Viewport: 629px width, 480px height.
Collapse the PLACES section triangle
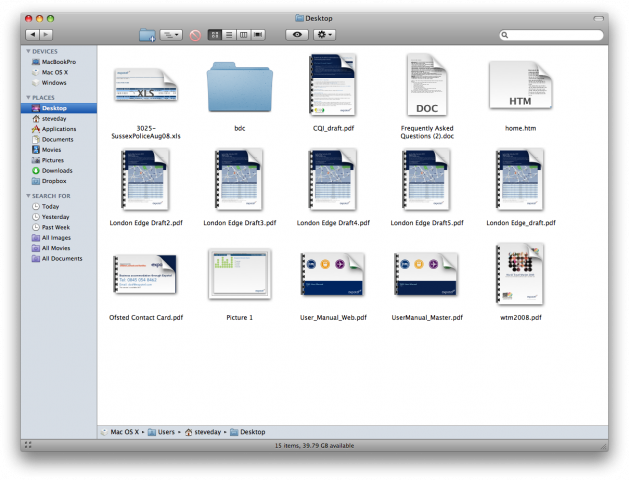28,97
